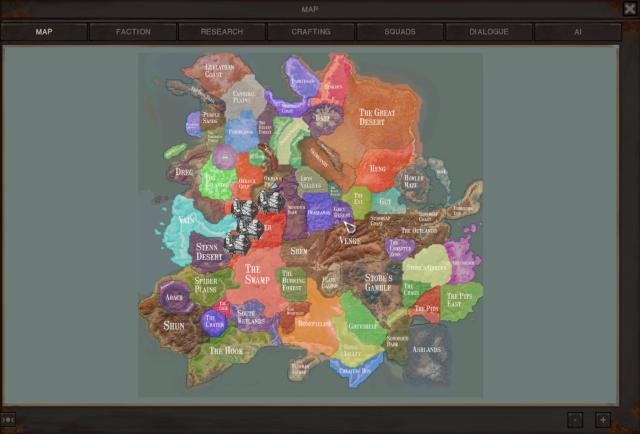640x434 pixels.
Task: Select the Bonefields region
Action: click(314, 324)
